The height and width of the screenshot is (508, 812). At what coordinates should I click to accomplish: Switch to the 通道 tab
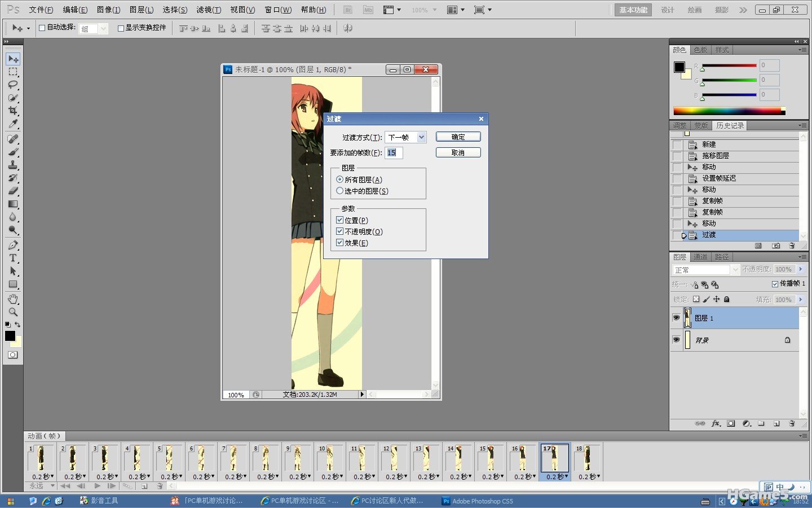click(x=700, y=257)
